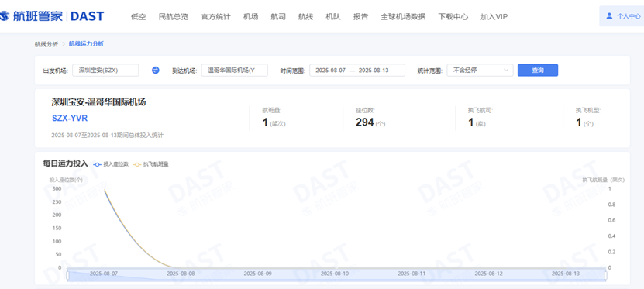Click the start date 2025-08-07 field
Image resolution: width=644 pixels, height=289 pixels.
[331, 71]
